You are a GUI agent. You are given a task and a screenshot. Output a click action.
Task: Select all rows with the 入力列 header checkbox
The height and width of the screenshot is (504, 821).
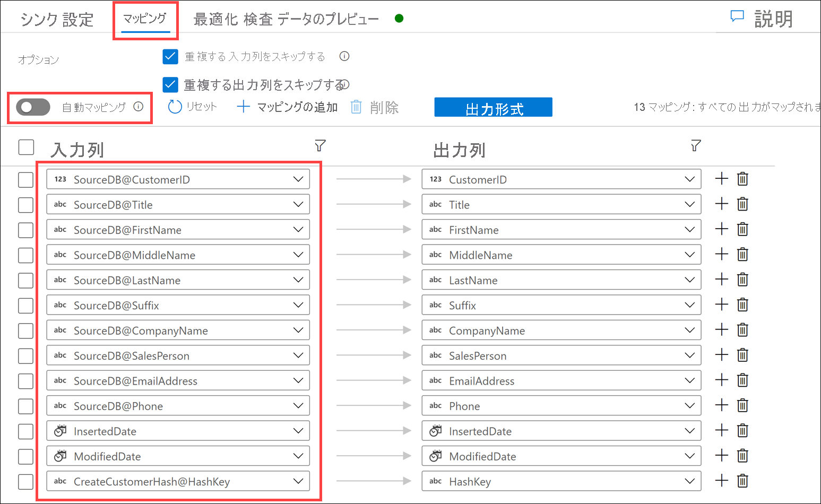coord(26,147)
